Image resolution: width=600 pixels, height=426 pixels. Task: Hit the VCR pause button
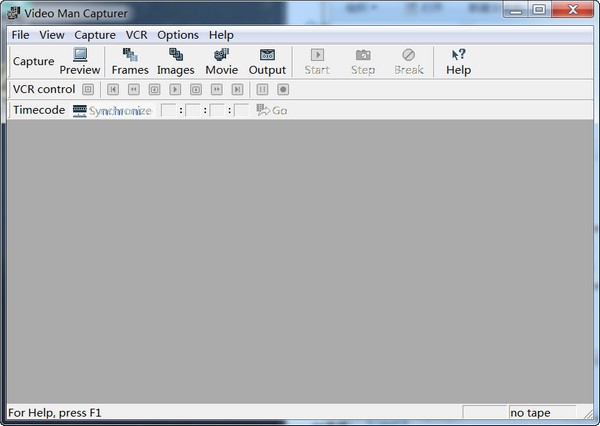tap(262, 89)
